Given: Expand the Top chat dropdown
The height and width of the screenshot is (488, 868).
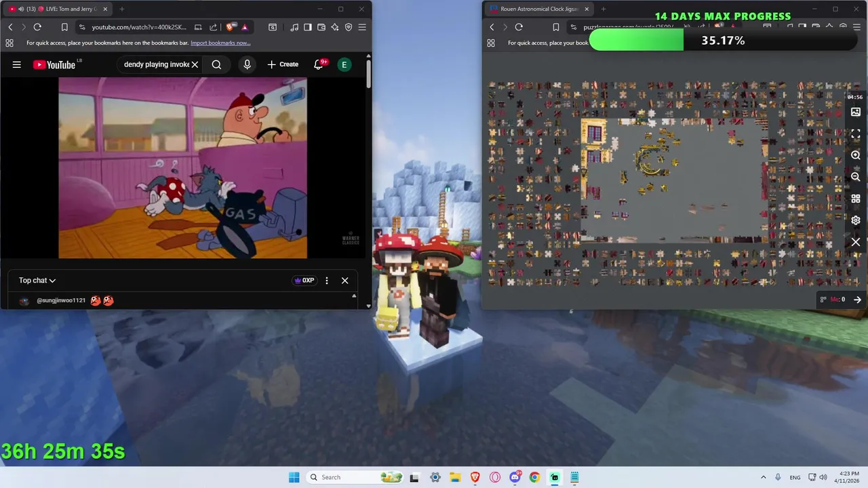Looking at the screenshot, I should click(x=37, y=280).
